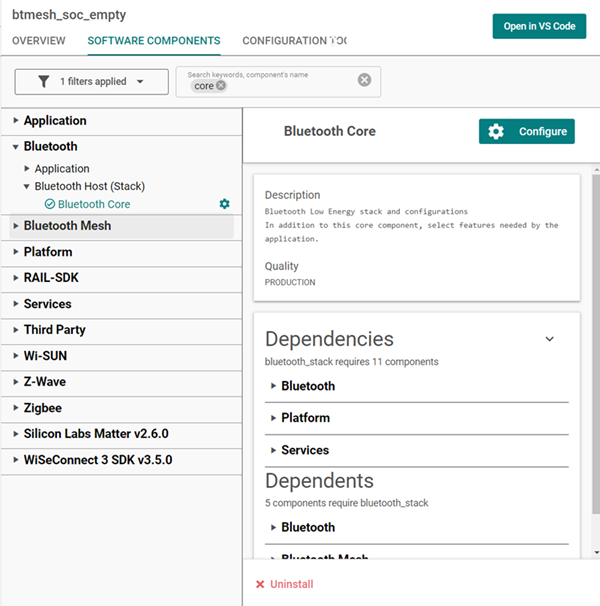Collapse the Bluetooth Host (Stack) node
The height and width of the screenshot is (606, 600).
pos(27,186)
